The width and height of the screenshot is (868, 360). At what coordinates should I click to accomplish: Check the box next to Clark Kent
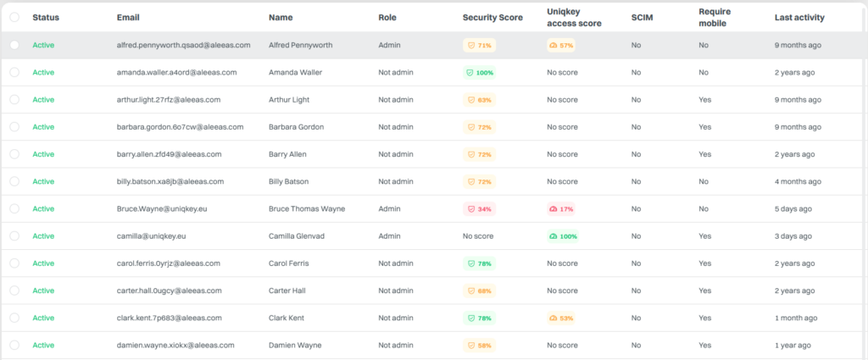coord(14,318)
